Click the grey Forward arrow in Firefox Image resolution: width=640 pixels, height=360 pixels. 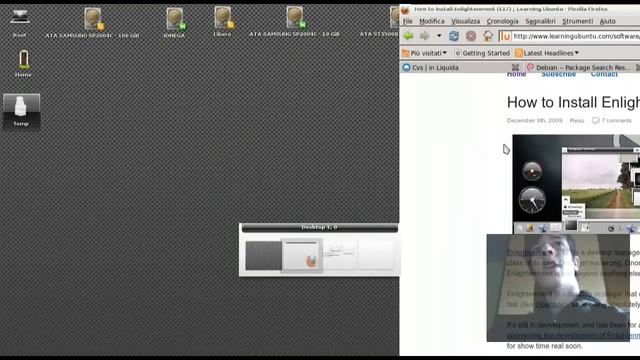[x=424, y=36]
